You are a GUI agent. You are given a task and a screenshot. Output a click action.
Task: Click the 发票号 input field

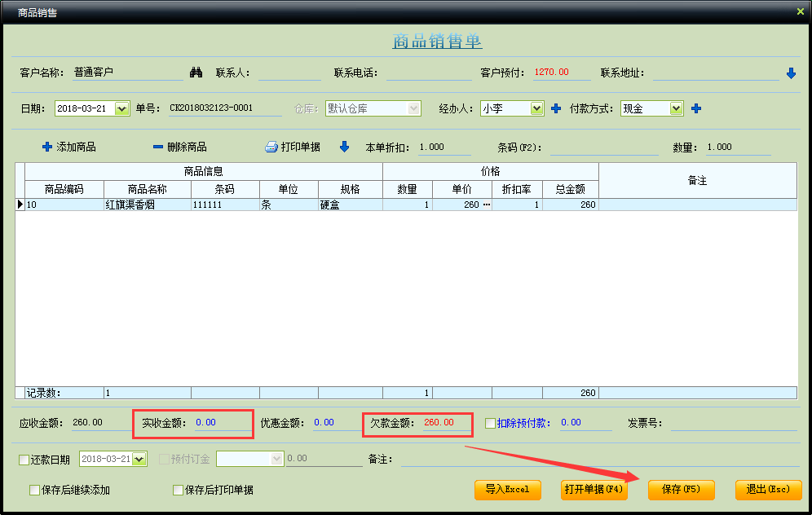point(734,424)
